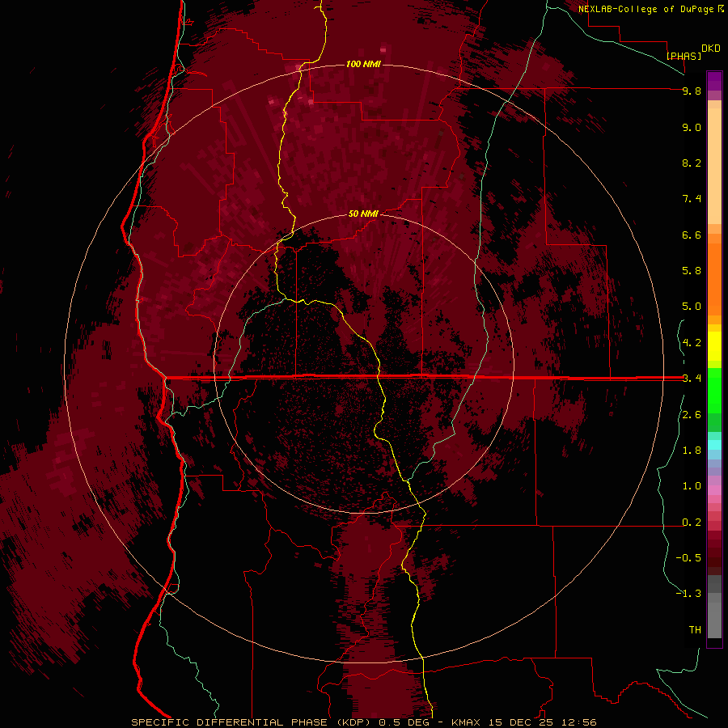Click the 'NEXLAB-College of DuPage' credit text
The width and height of the screenshot is (728, 728).
coord(647,9)
